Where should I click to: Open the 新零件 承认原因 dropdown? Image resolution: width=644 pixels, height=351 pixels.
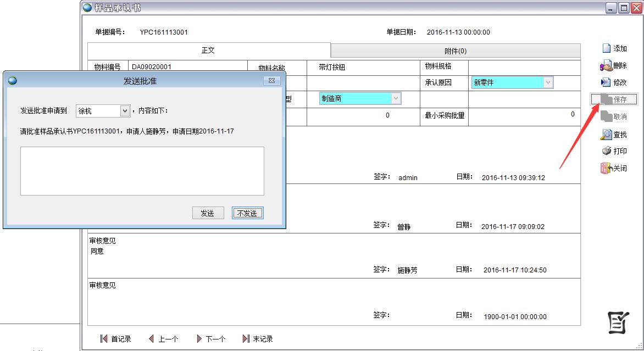[x=548, y=82]
